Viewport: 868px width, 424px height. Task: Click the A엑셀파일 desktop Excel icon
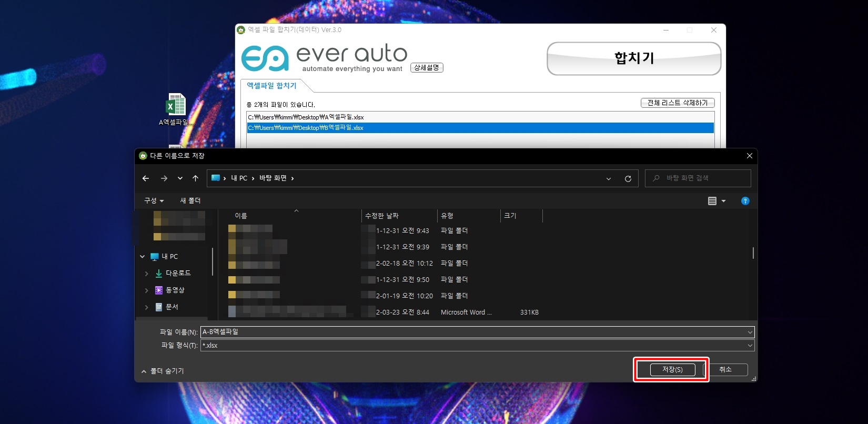pos(176,109)
